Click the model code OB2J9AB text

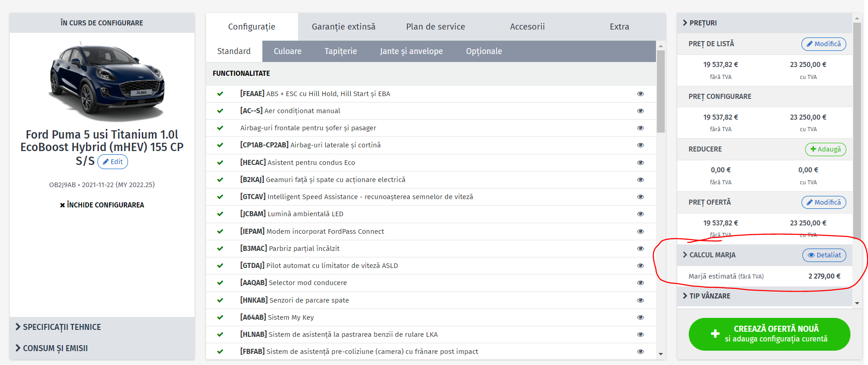coord(62,185)
